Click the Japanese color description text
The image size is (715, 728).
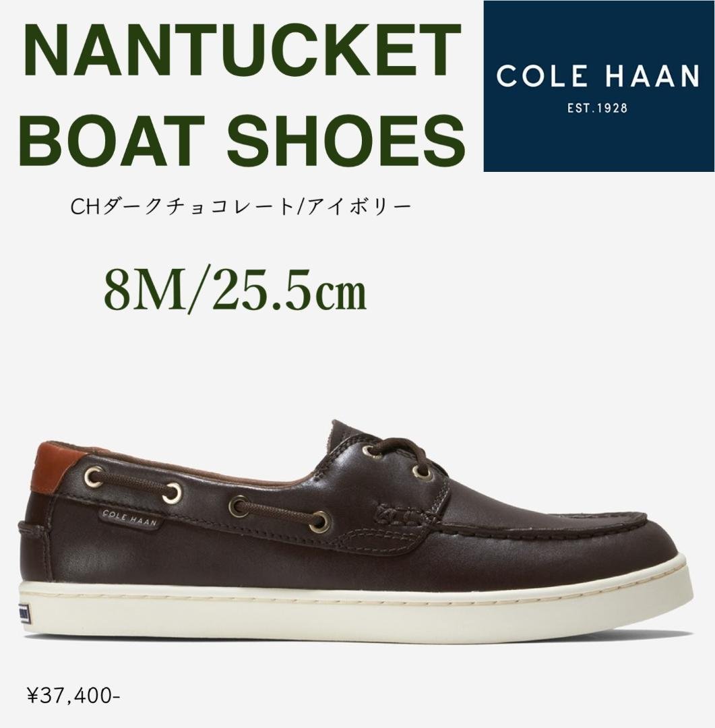coord(241,208)
